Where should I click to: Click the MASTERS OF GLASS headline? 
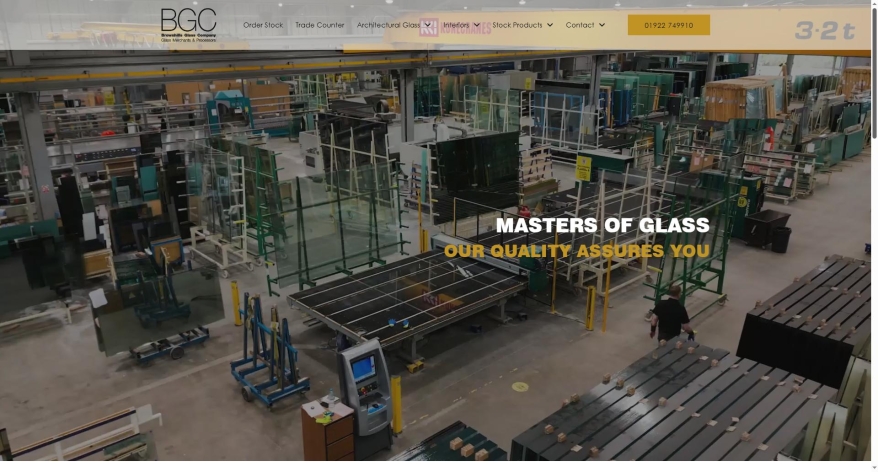603,225
